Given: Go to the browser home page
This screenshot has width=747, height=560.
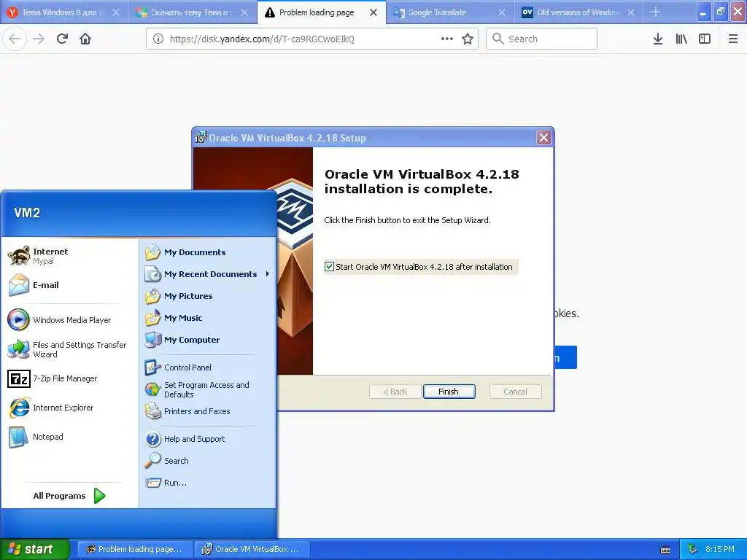Looking at the screenshot, I should point(85,39).
